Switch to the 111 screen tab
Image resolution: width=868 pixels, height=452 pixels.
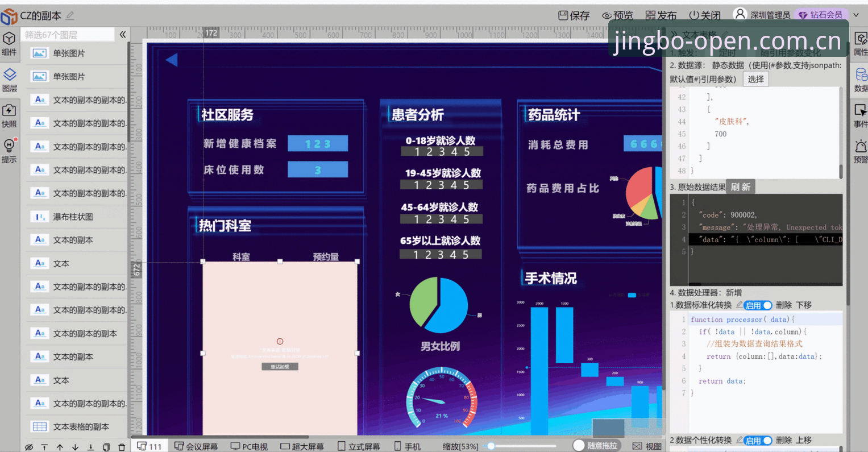(x=149, y=446)
